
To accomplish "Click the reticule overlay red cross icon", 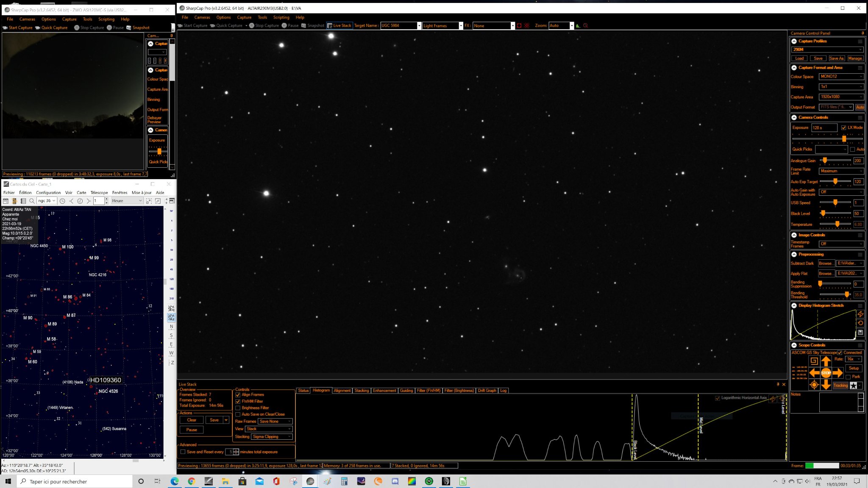I will 527,25.
